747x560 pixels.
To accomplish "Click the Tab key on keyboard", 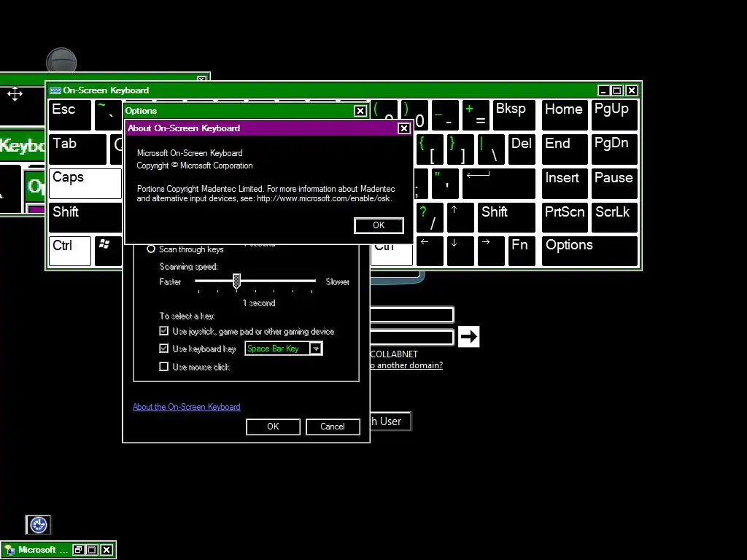I will tap(77, 149).
